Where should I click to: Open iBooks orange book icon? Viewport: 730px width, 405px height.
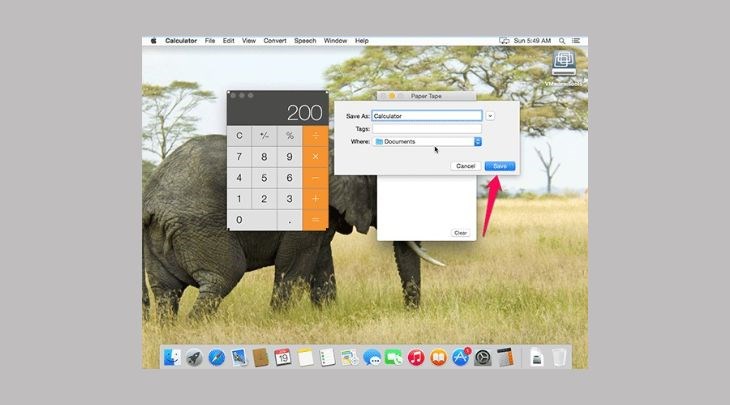[x=438, y=358]
